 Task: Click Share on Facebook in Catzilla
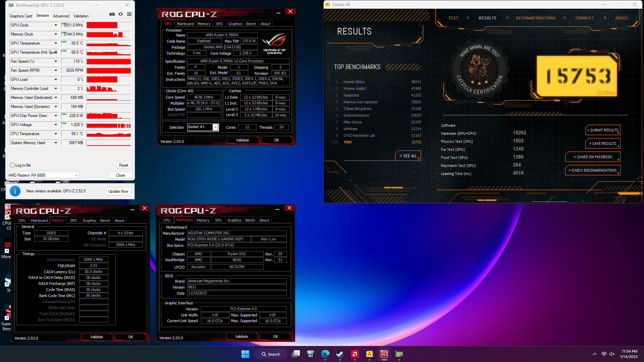593,157
